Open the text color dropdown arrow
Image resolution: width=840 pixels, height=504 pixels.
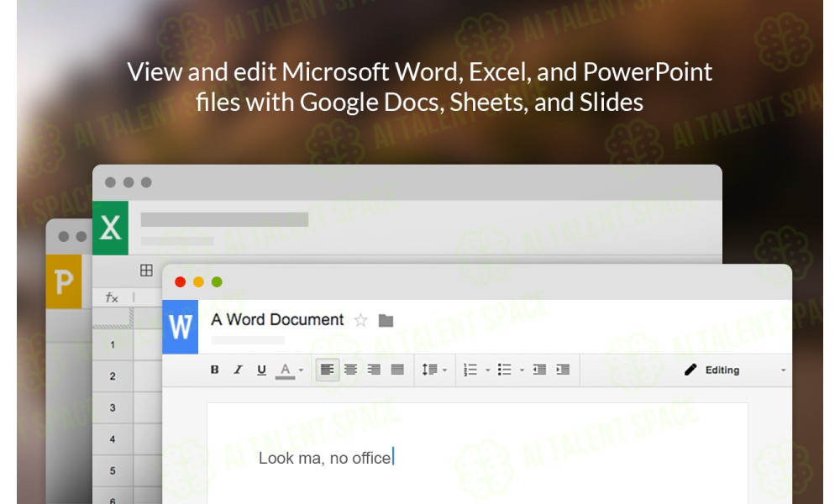[301, 370]
